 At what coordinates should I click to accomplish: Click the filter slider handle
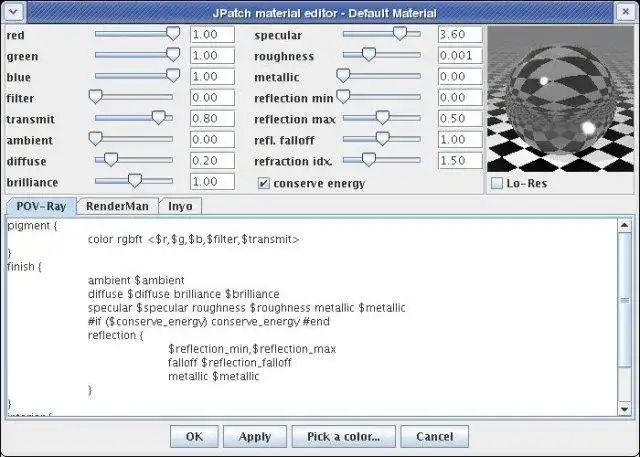pyautogui.click(x=96, y=97)
